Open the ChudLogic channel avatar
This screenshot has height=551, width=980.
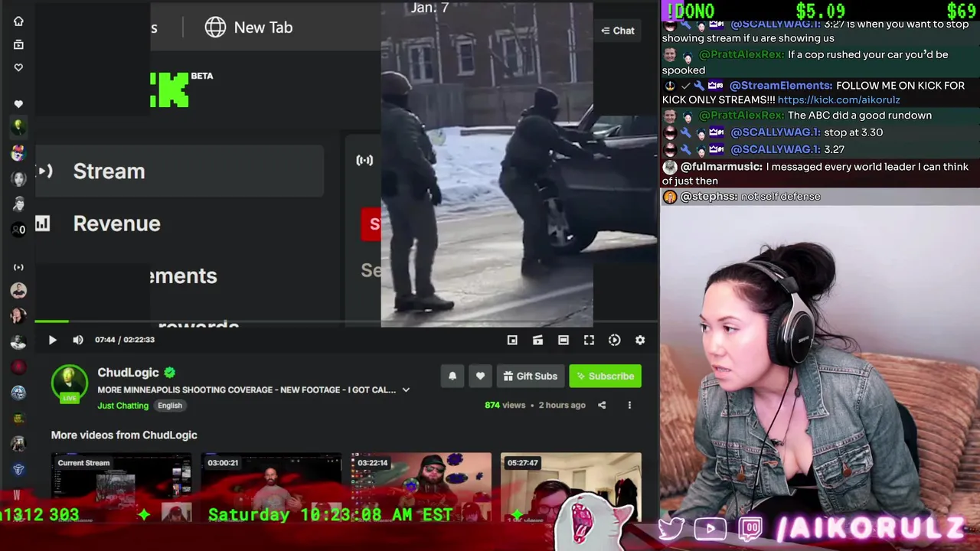70,383
